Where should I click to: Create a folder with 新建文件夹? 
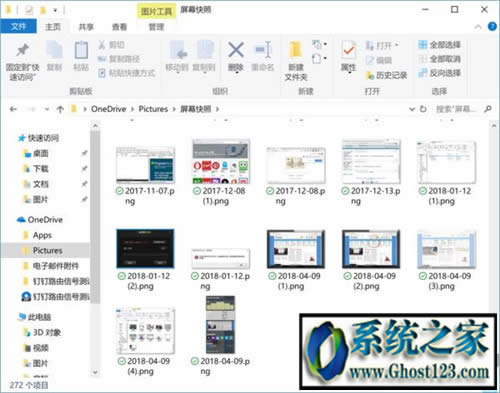pos(296,62)
